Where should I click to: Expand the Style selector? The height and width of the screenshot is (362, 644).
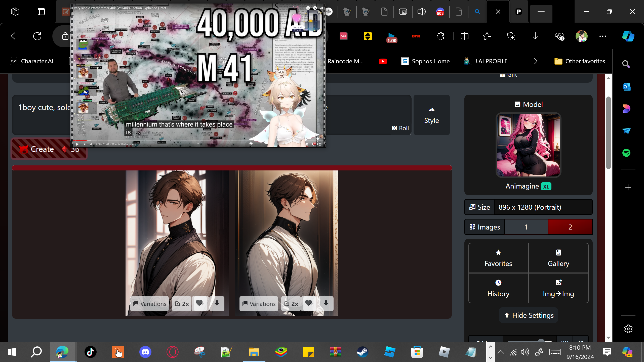pyautogui.click(x=431, y=115)
